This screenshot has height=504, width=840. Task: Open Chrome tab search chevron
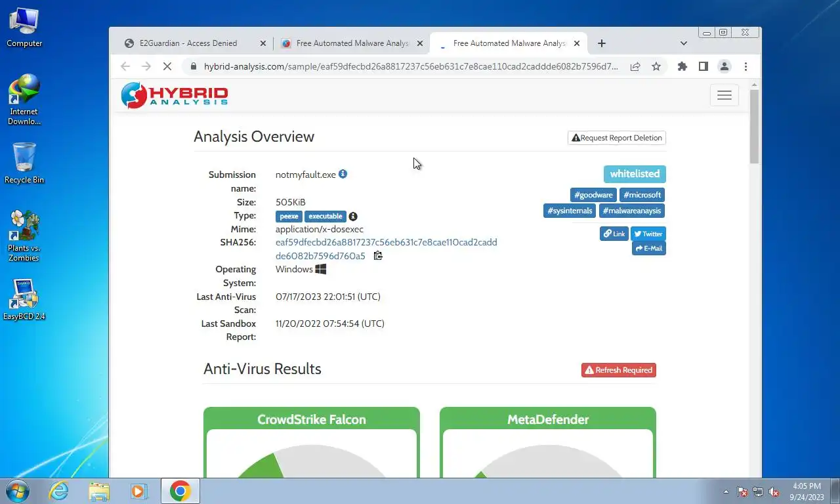(683, 43)
